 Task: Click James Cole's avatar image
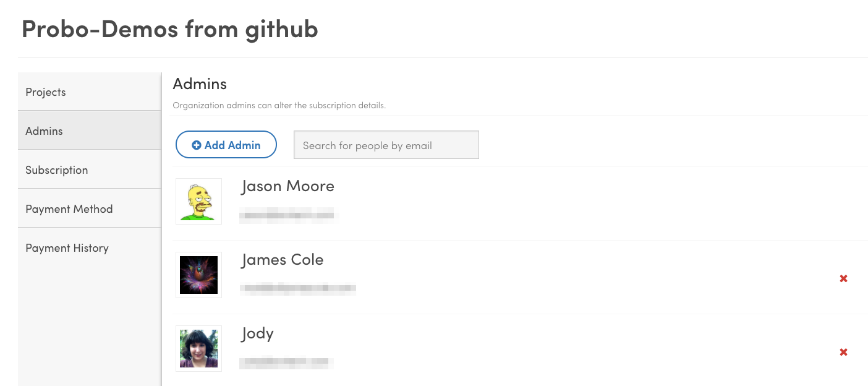[x=198, y=275]
